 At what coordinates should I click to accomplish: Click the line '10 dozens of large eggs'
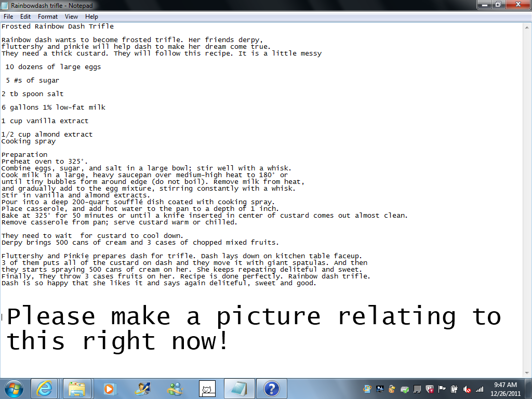coord(54,67)
